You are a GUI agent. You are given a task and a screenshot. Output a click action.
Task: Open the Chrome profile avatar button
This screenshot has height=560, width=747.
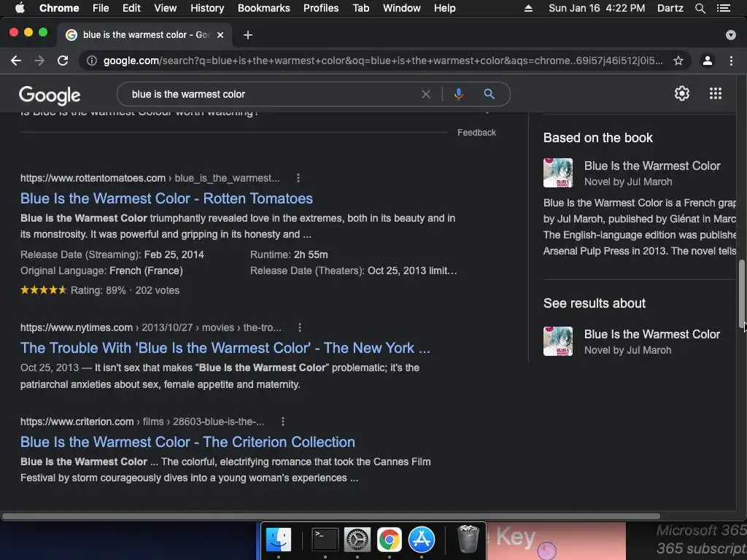tap(708, 61)
